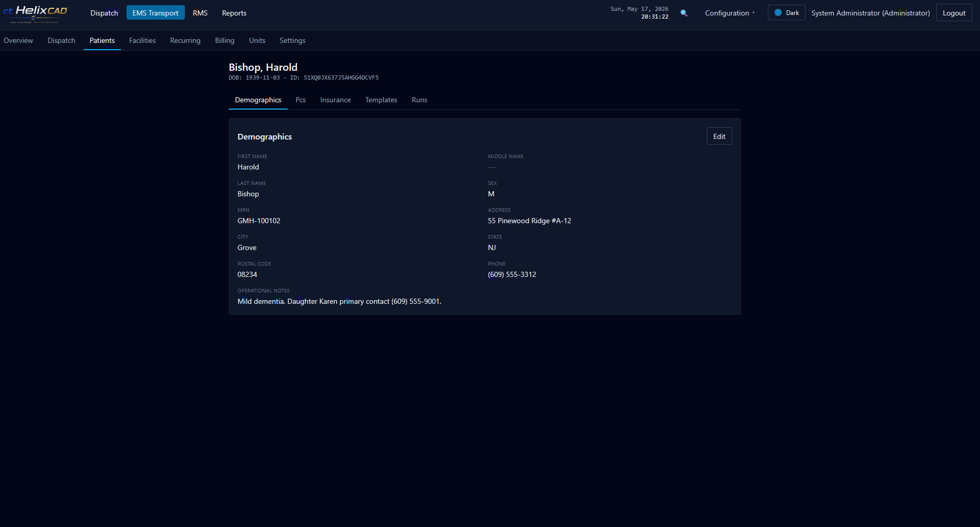Open the global search magnifier icon
The height and width of the screenshot is (527, 980).
[684, 13]
